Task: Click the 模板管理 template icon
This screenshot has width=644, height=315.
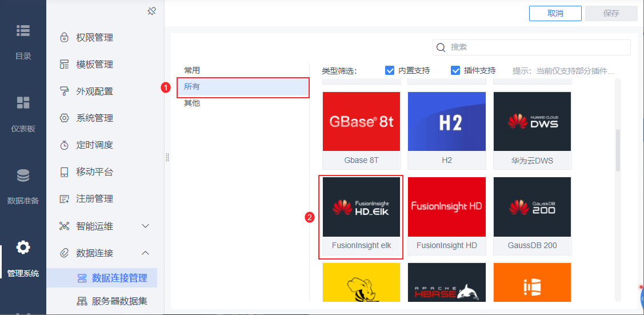Action: click(64, 65)
